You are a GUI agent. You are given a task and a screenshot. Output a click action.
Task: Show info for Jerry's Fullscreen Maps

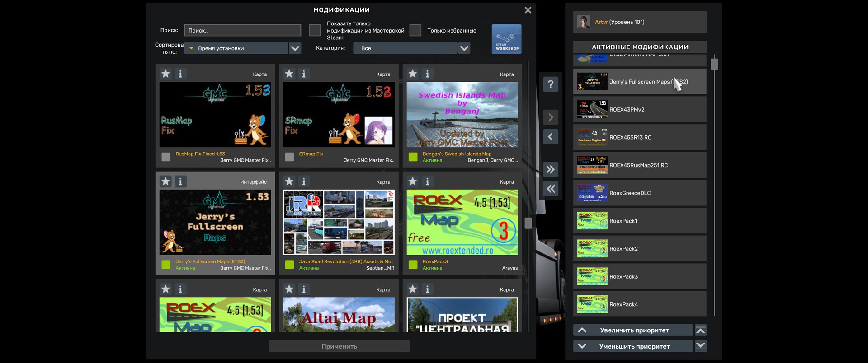[x=180, y=181]
